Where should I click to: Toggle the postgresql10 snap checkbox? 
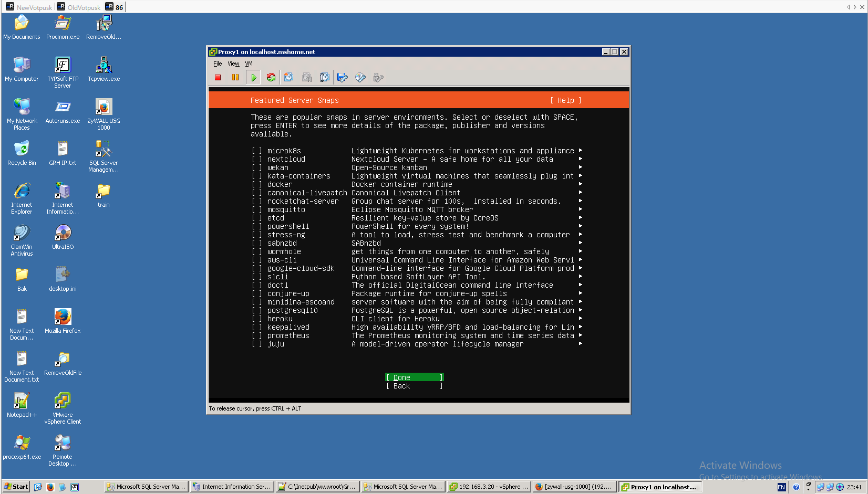[257, 310]
